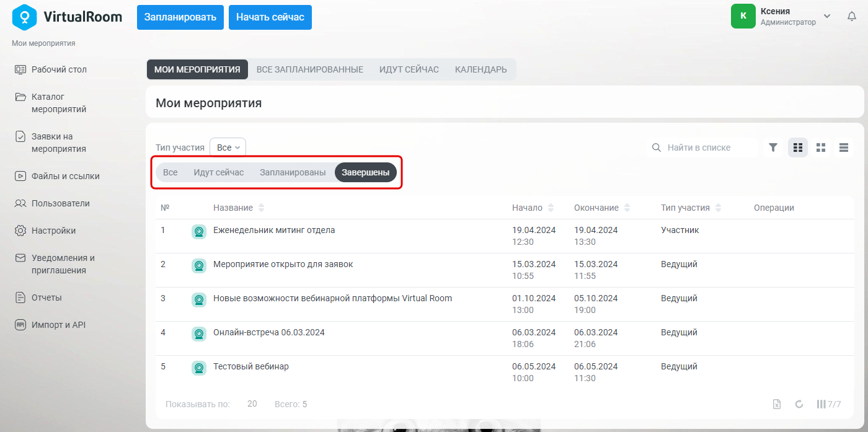The width and height of the screenshot is (868, 432).
Task: Click the Запланировать button
Action: pos(180,17)
